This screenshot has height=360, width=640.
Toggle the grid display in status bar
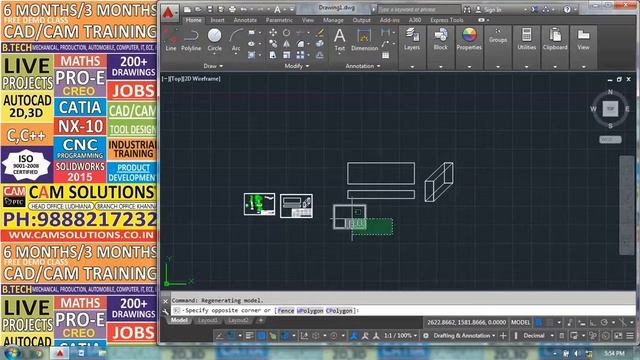(539, 322)
